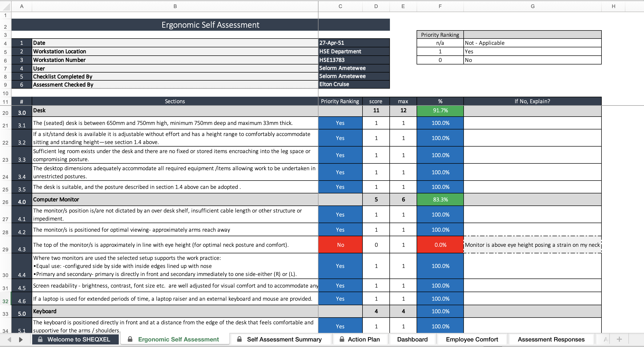Image resolution: width=644 pixels, height=347 pixels.
Task: Select workstation number HSE13783 cell
Action: pyautogui.click(x=354, y=60)
